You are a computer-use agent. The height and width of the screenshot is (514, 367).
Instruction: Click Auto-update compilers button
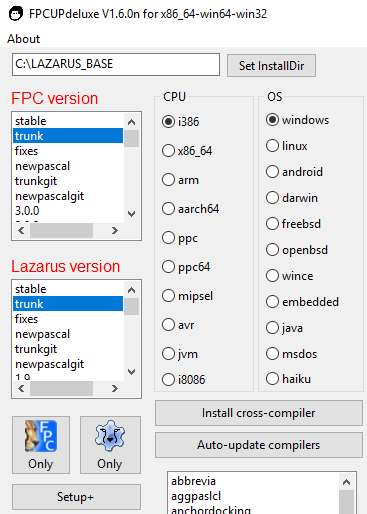pyautogui.click(x=259, y=445)
